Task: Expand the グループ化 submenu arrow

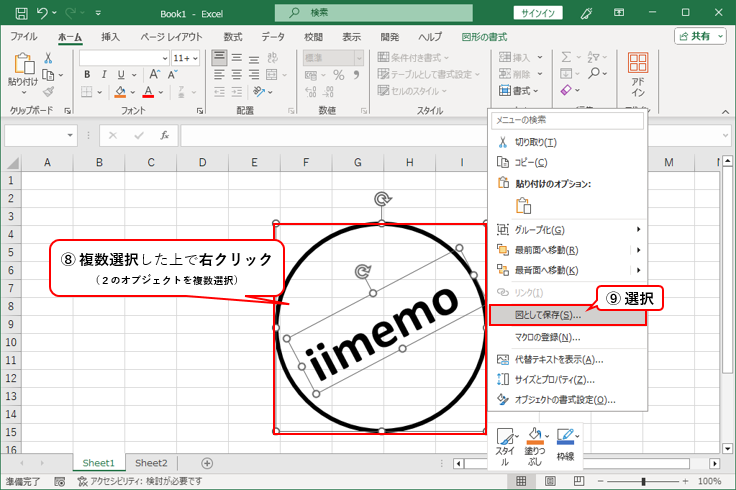Action: (x=638, y=230)
